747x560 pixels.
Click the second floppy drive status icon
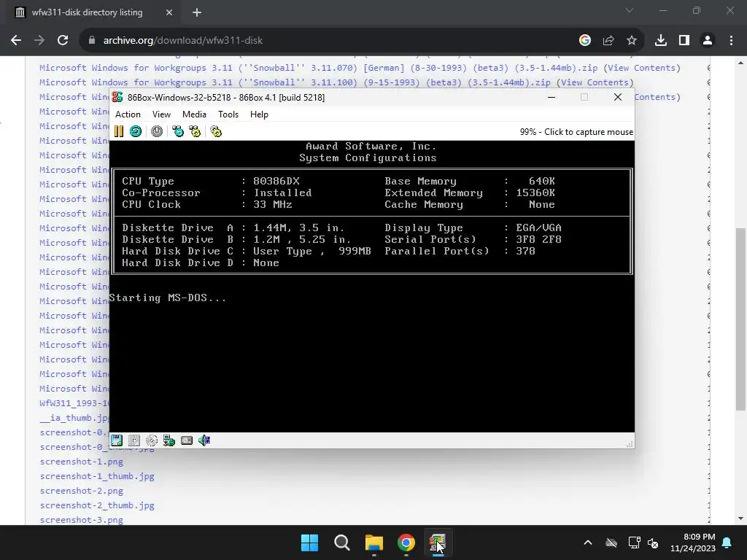(x=134, y=440)
